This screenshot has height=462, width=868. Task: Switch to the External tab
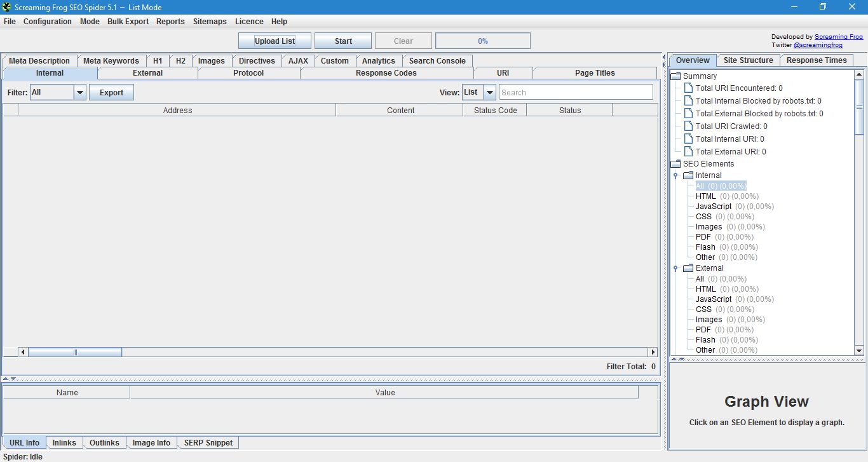coord(147,73)
